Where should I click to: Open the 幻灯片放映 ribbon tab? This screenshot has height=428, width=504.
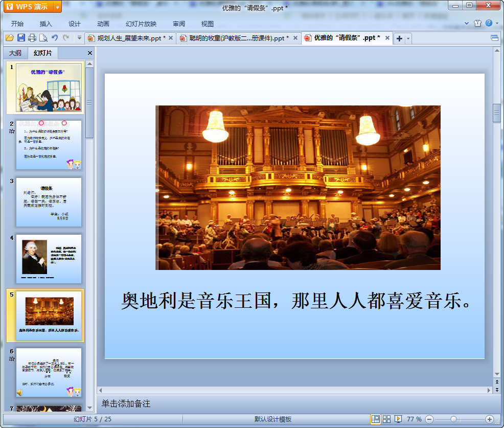point(141,24)
